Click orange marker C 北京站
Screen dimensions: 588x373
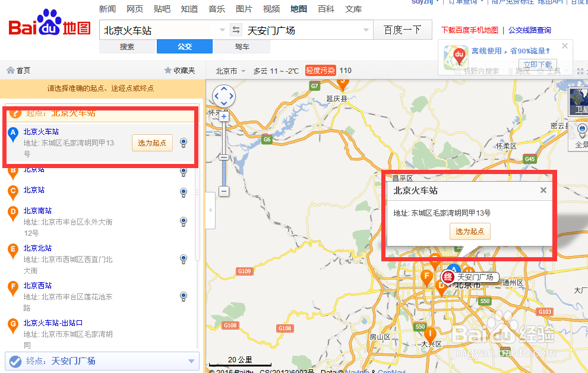(13, 192)
